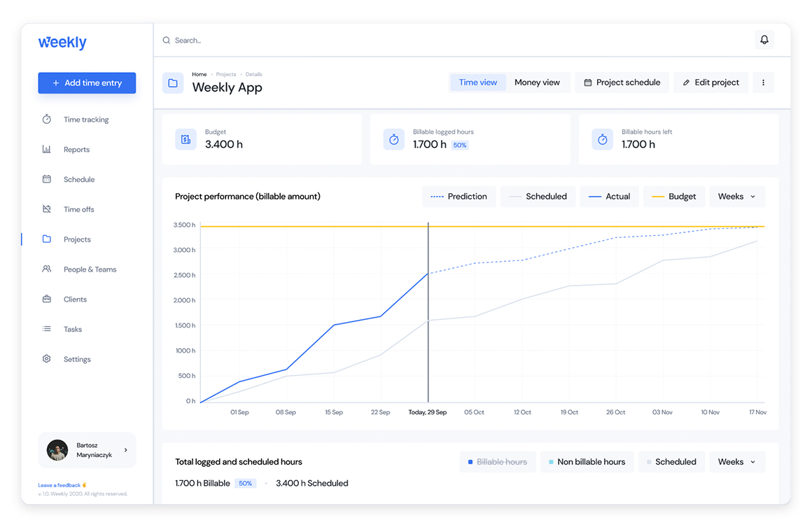Open the three-dot more options menu
The image size is (812, 525).
tap(763, 83)
